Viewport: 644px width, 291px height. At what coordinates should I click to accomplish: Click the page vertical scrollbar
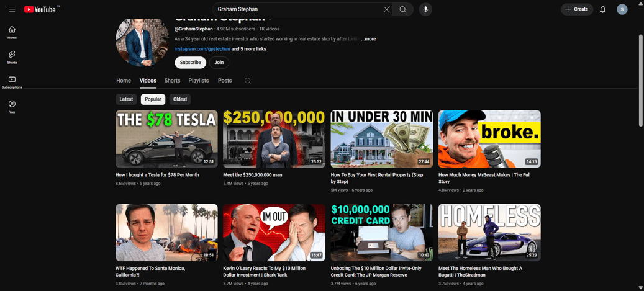(x=641, y=81)
